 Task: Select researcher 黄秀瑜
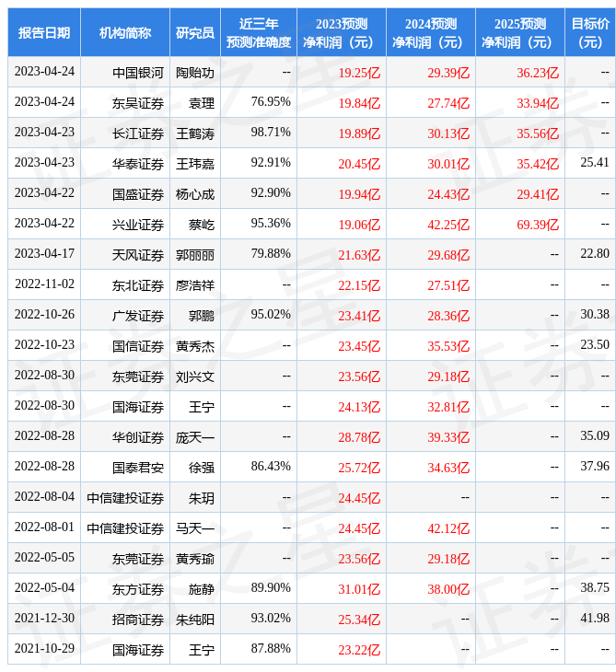click(195, 560)
